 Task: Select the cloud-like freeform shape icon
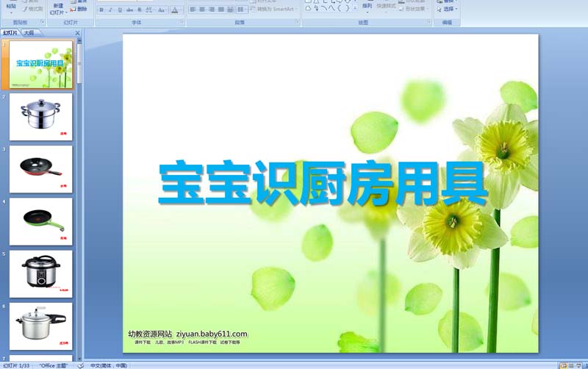(308, 8)
